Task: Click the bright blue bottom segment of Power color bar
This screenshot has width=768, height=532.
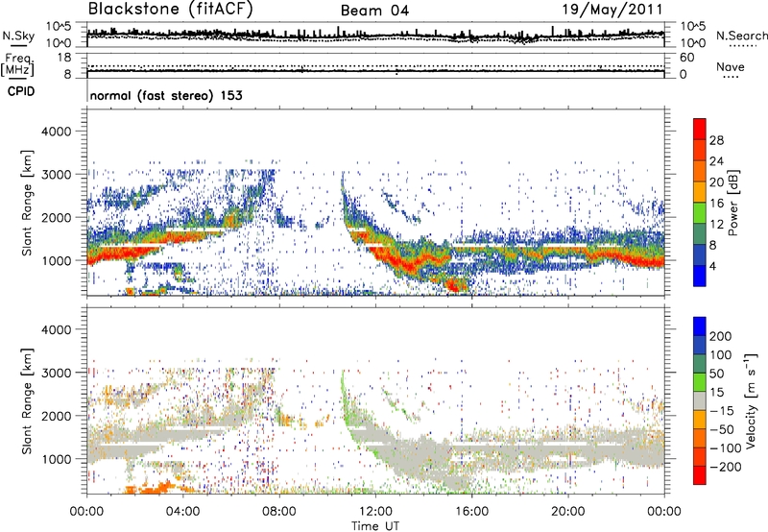Action: (x=700, y=276)
